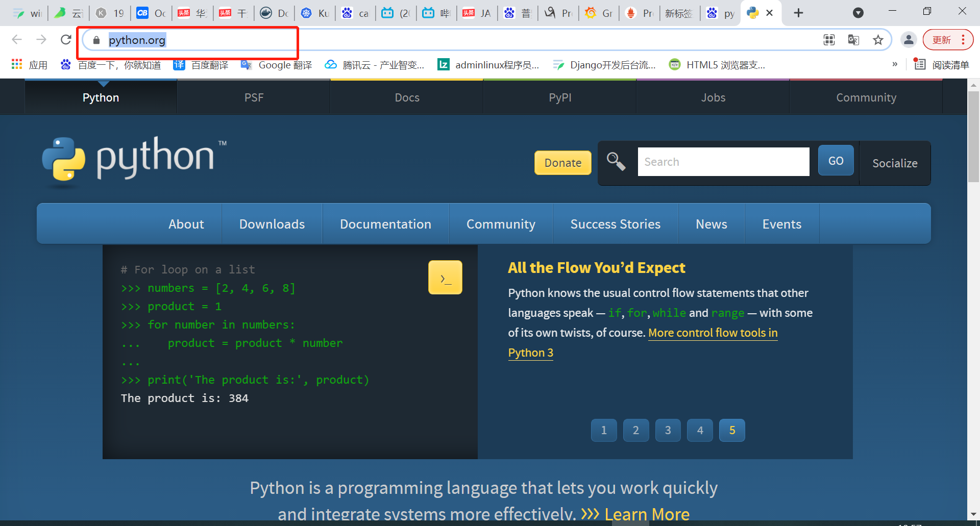Open the tab search dropdown arrow
Screen dimensions: 980x526
(859, 13)
